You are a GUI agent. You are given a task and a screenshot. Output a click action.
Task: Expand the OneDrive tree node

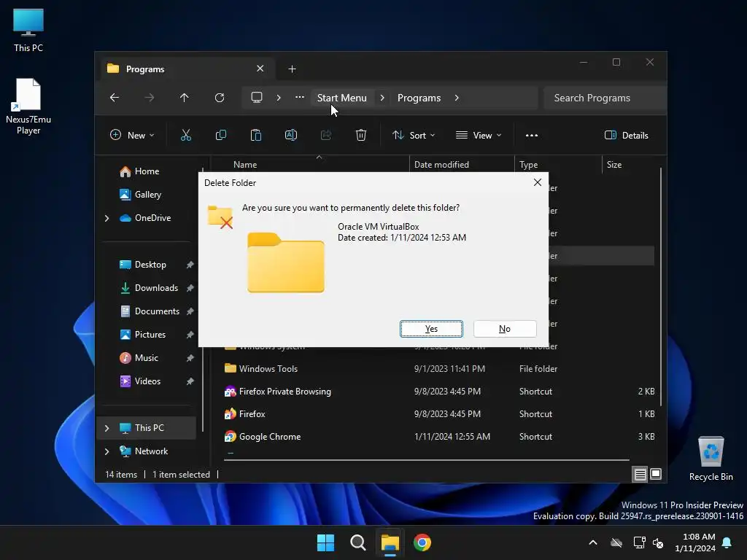107,218
